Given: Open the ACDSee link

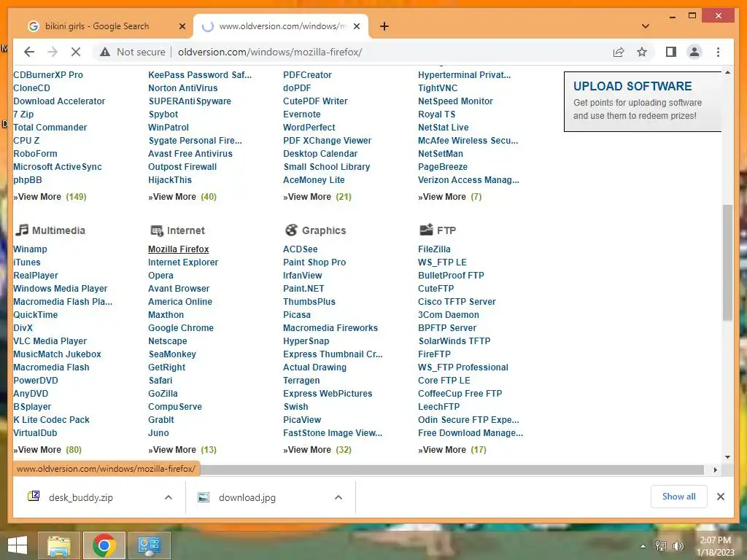Looking at the screenshot, I should pos(300,249).
